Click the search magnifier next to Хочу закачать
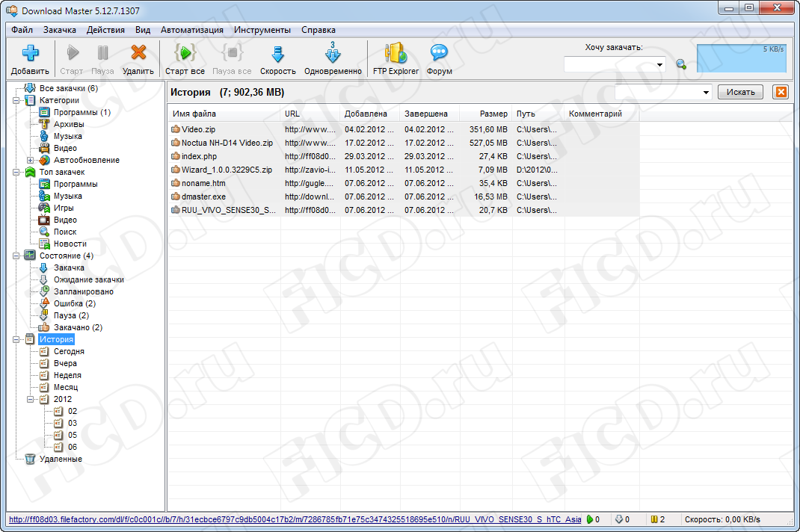This screenshot has height=532, width=800. click(681, 64)
